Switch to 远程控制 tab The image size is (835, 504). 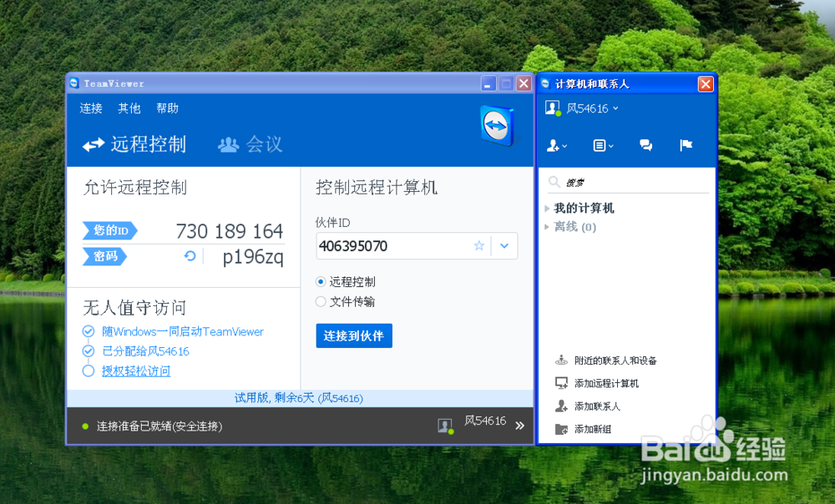click(x=134, y=144)
